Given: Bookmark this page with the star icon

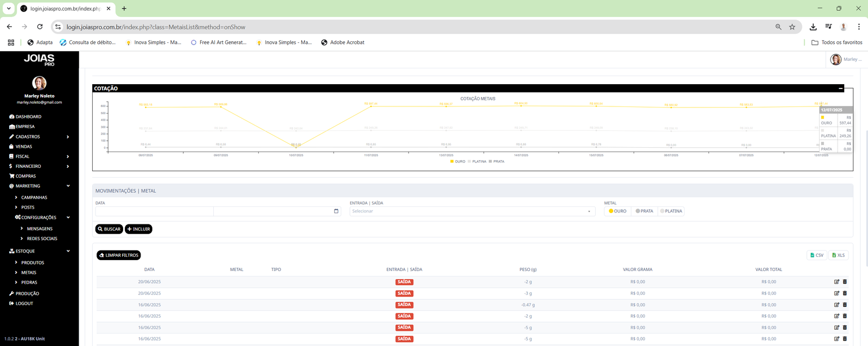Looking at the screenshot, I should click(x=792, y=27).
